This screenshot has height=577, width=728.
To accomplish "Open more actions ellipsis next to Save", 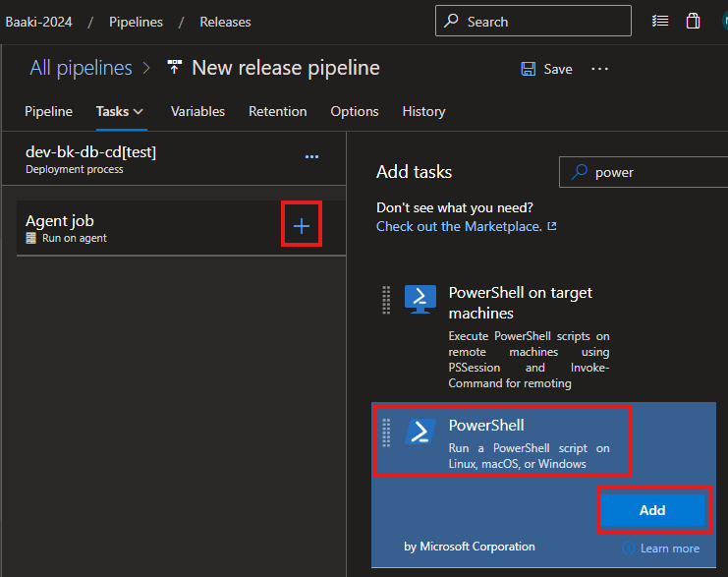I will point(599,69).
